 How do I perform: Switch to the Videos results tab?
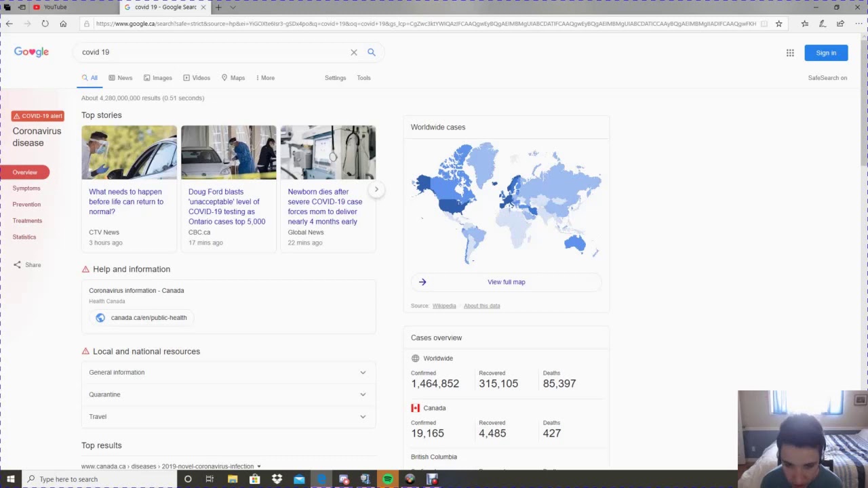(197, 78)
